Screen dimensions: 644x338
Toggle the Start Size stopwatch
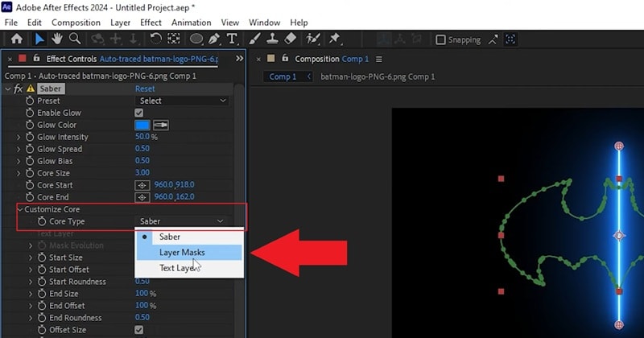[42, 258]
